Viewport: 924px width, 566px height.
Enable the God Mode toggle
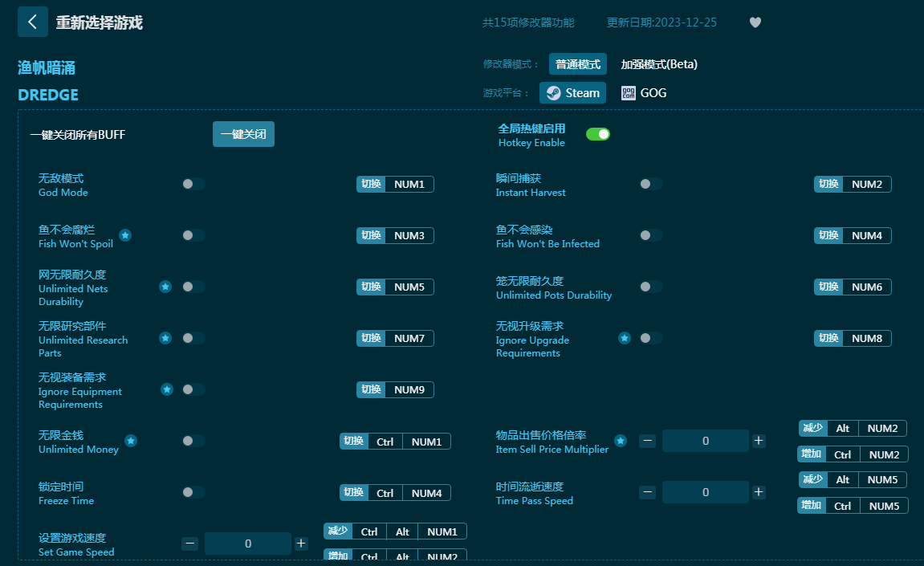(x=193, y=184)
